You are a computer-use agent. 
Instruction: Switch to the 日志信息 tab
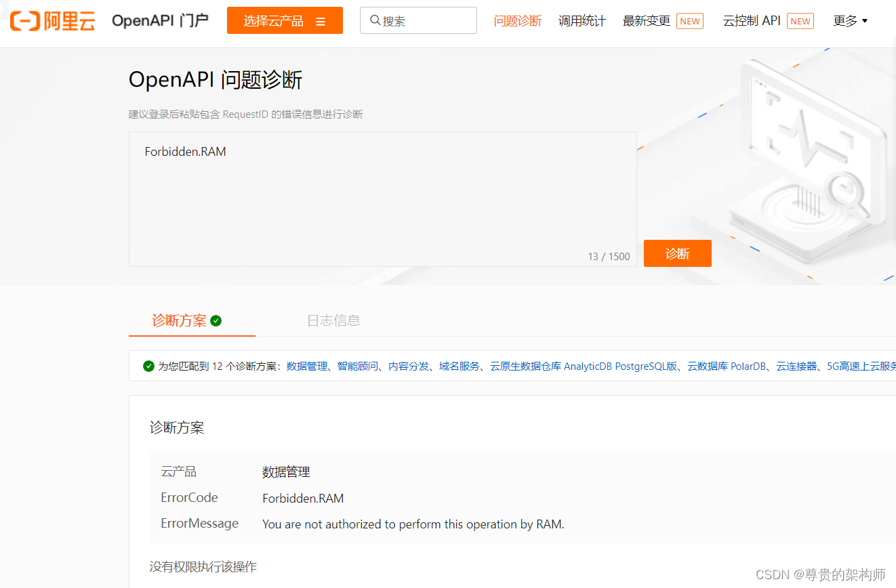[333, 320]
